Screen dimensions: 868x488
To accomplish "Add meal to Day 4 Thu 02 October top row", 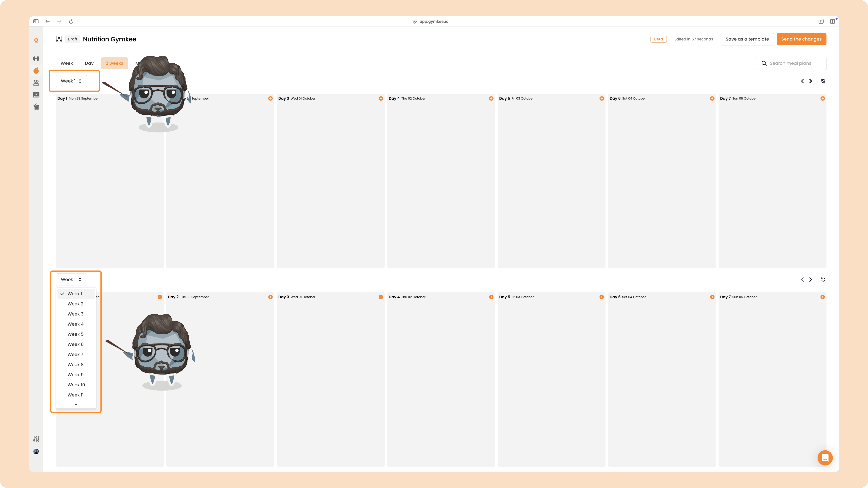I will [x=491, y=98].
